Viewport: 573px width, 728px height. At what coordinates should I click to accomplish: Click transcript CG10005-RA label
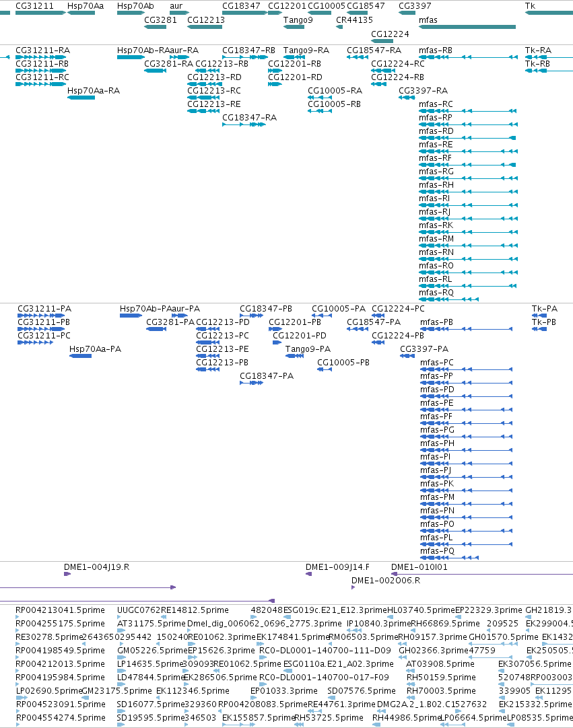point(335,91)
